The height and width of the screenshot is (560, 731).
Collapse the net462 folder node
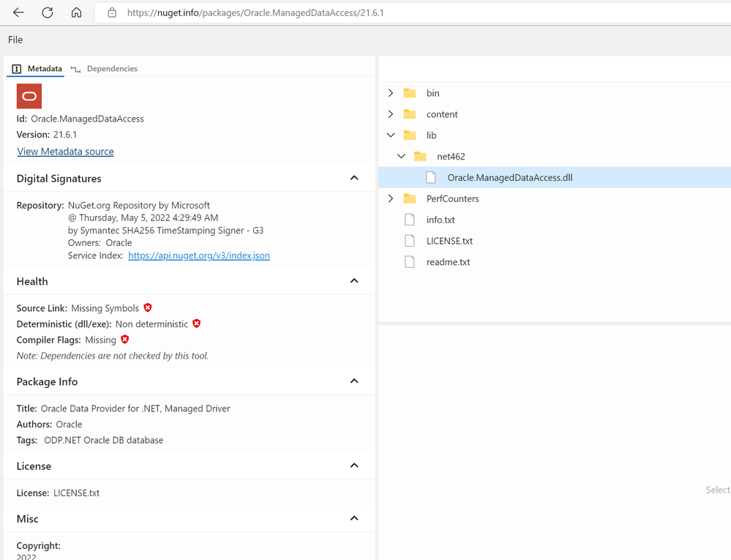401,156
